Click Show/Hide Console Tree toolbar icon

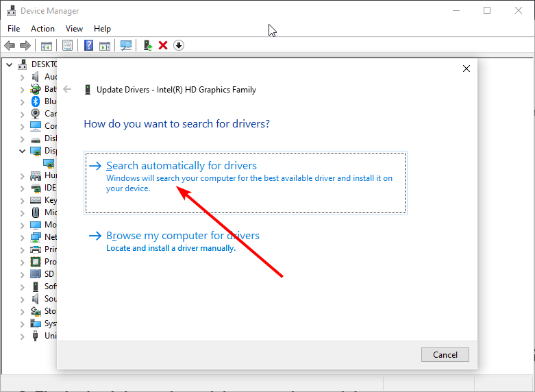pos(47,45)
